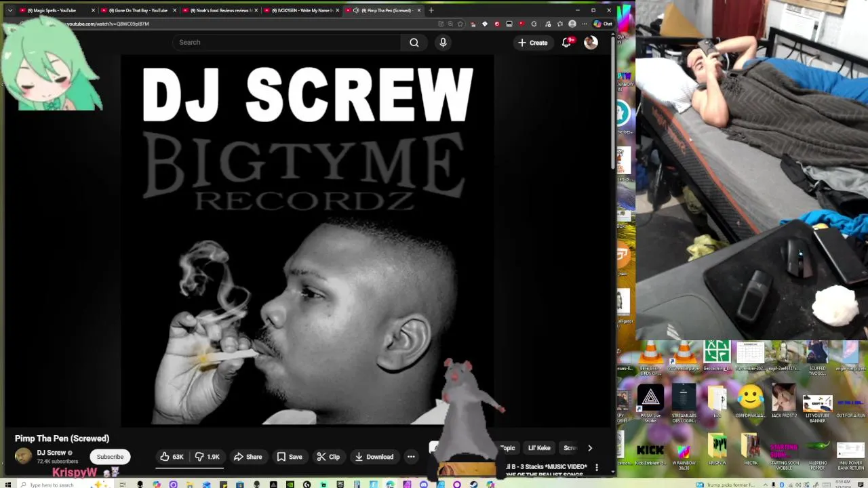Viewport: 868px width, 488px height.
Task: Select STARTING SOON WOBBLE desktop file
Action: click(x=784, y=455)
